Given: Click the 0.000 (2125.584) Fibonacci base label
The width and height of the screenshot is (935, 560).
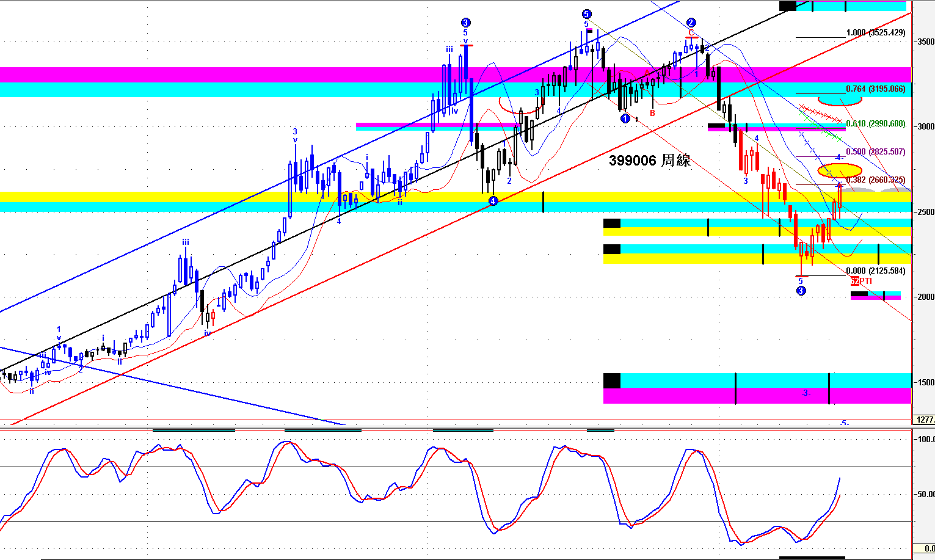Looking at the screenshot, I should [x=876, y=271].
